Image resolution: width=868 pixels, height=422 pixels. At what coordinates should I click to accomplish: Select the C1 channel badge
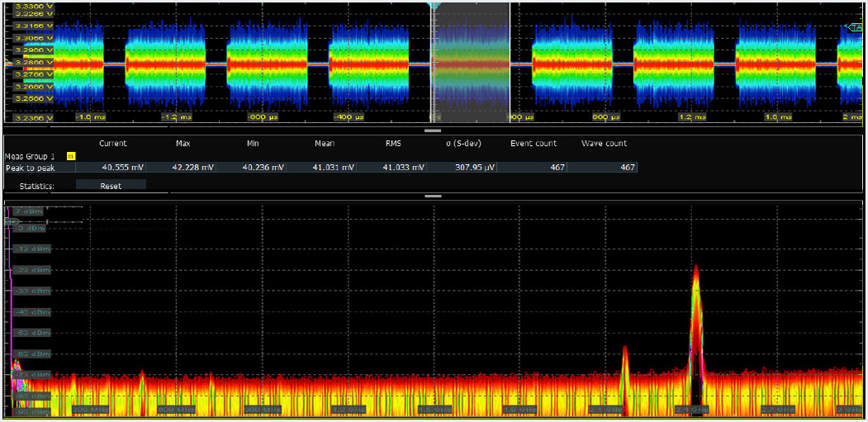(x=71, y=157)
